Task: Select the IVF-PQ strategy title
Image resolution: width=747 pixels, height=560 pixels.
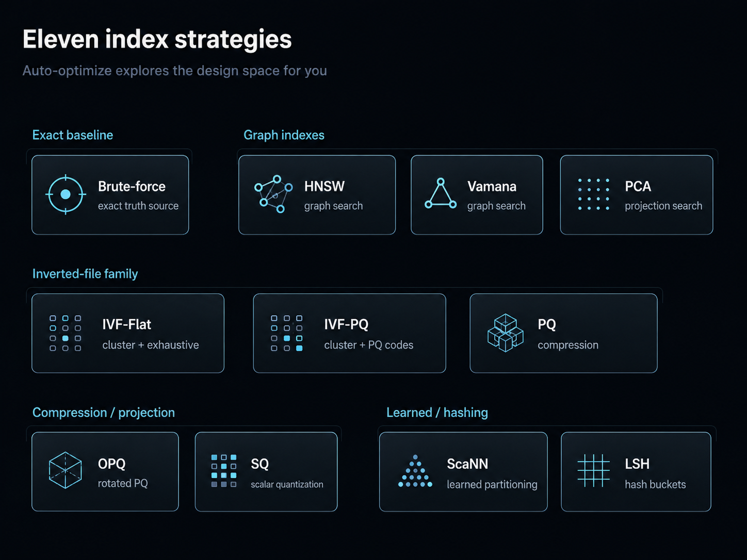Action: 346,324
